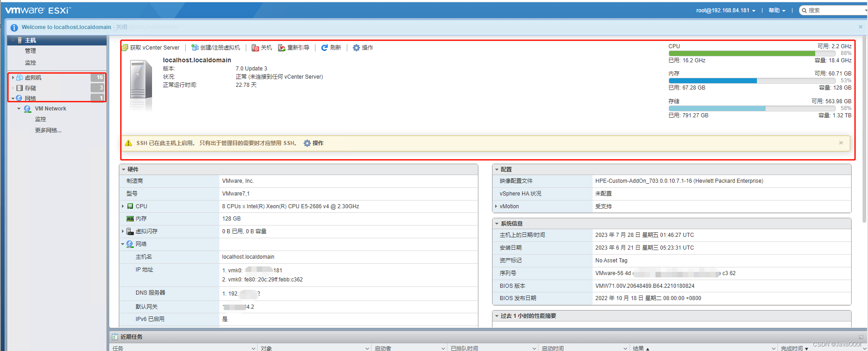
Task: Close the welcome notification banner
Action: click(860, 27)
